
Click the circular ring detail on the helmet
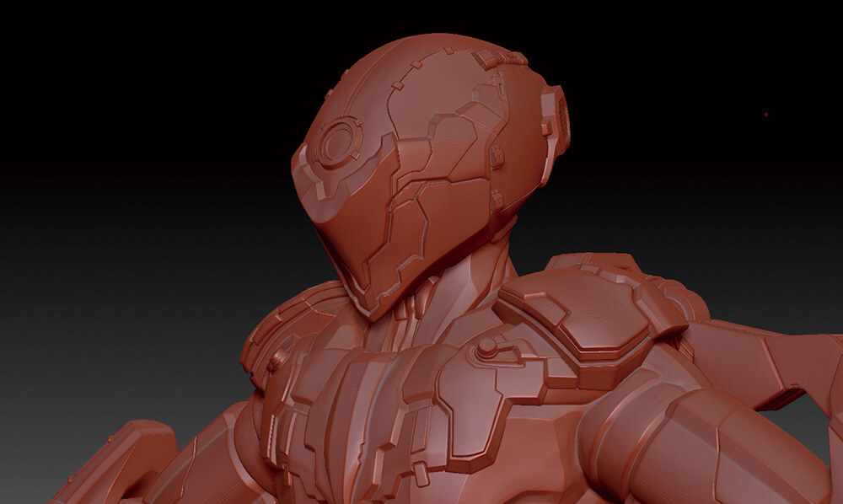[339, 142]
